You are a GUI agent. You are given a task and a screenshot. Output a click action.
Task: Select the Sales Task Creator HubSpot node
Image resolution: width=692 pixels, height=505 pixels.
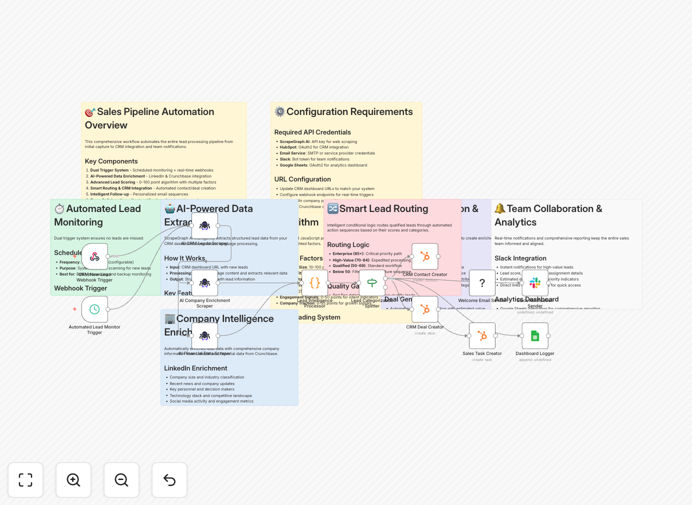482,335
